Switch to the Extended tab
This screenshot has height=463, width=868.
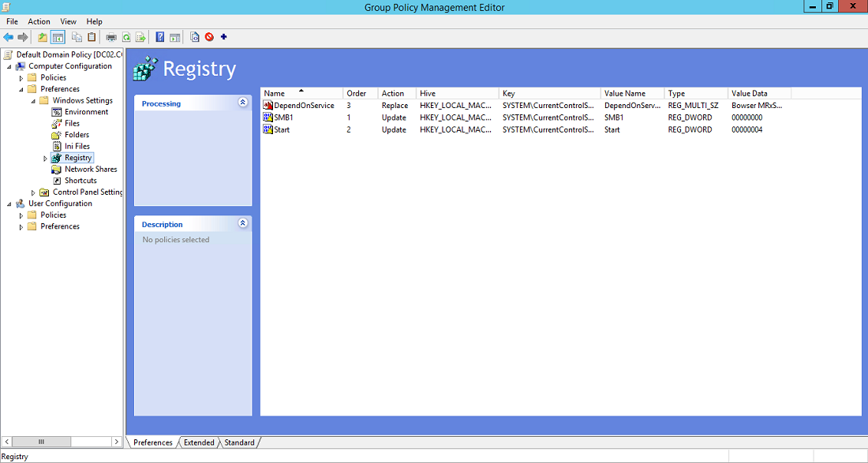198,442
